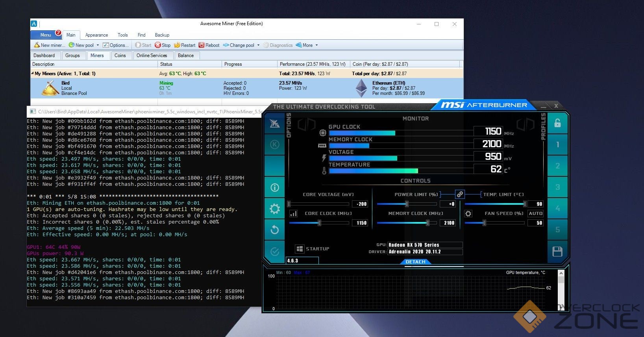644x337 pixels.
Task: Open the Afterburner information icon
Action: (275, 187)
